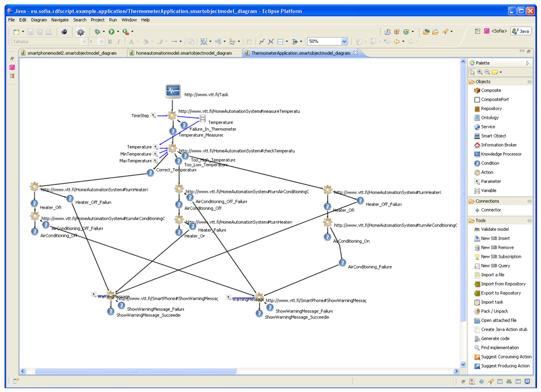Click the diagram's horizontal scrollbar thumb

point(128,371)
